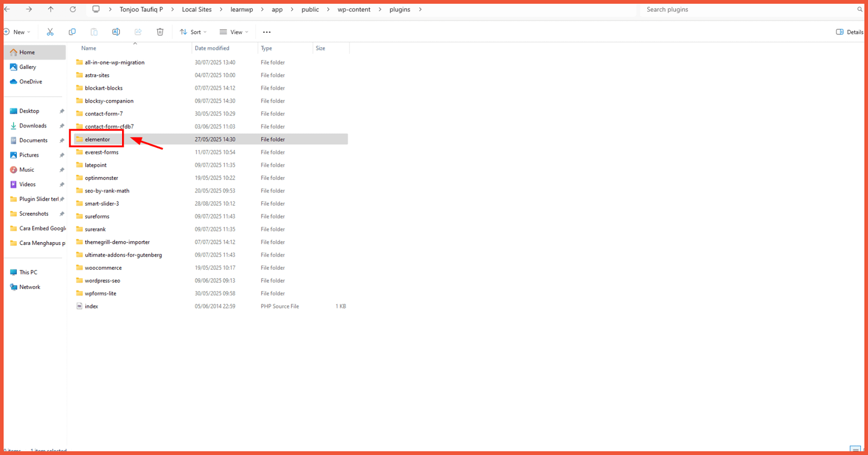Click the Cut scissors icon
The image size is (868, 455).
50,32
